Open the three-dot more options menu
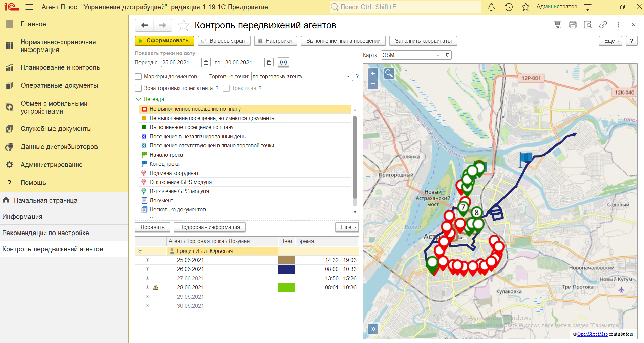644x343 pixels. [x=618, y=25]
